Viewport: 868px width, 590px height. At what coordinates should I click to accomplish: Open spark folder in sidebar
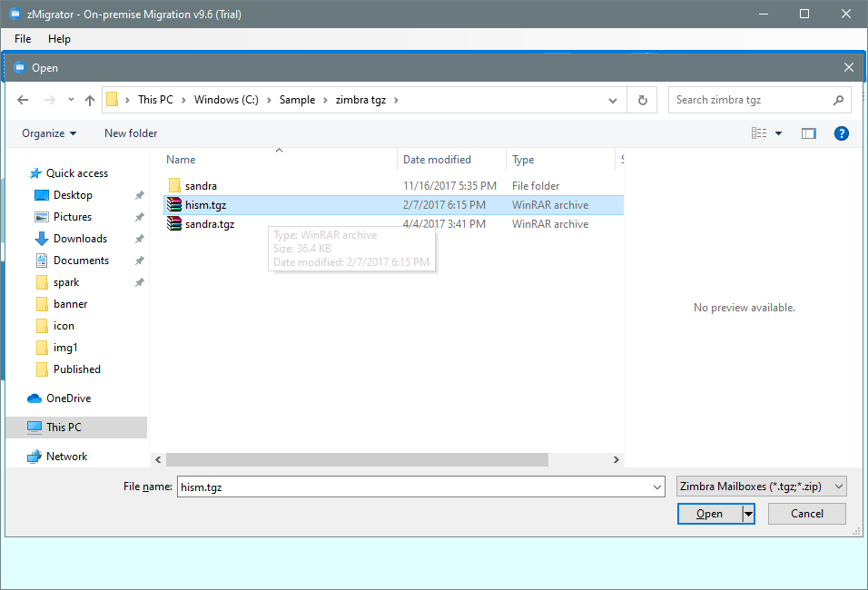(66, 282)
